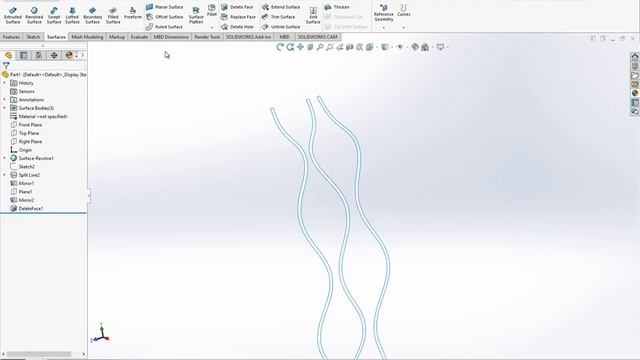Open the Appearances task pane tab
The image size is (640, 360).
pos(635,93)
